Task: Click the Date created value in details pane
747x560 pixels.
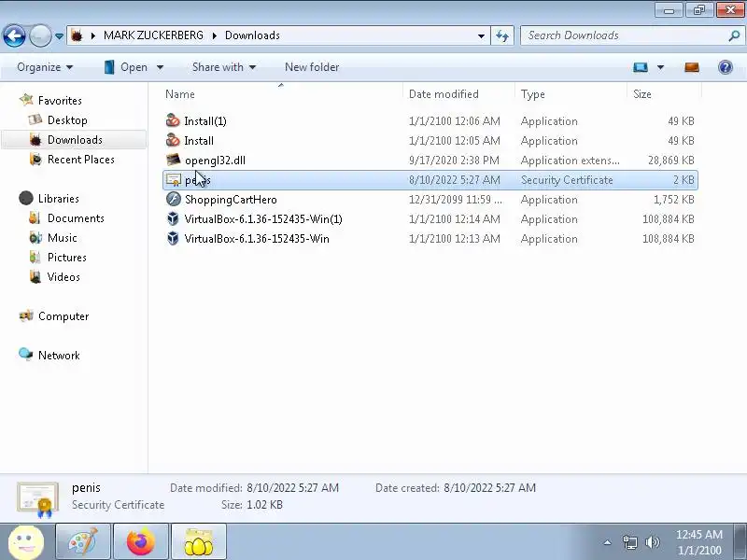Action: pyautogui.click(x=489, y=487)
